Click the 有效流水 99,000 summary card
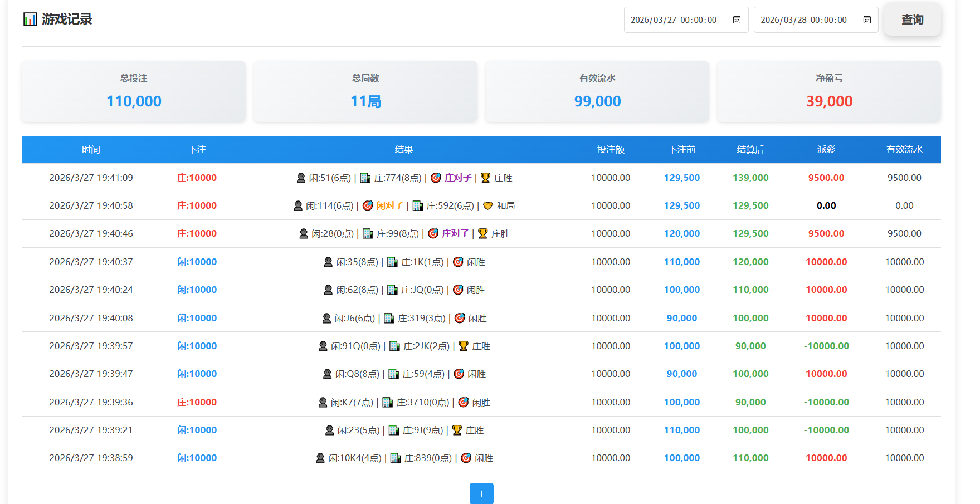Image resolution: width=980 pixels, height=504 pixels. (x=597, y=91)
